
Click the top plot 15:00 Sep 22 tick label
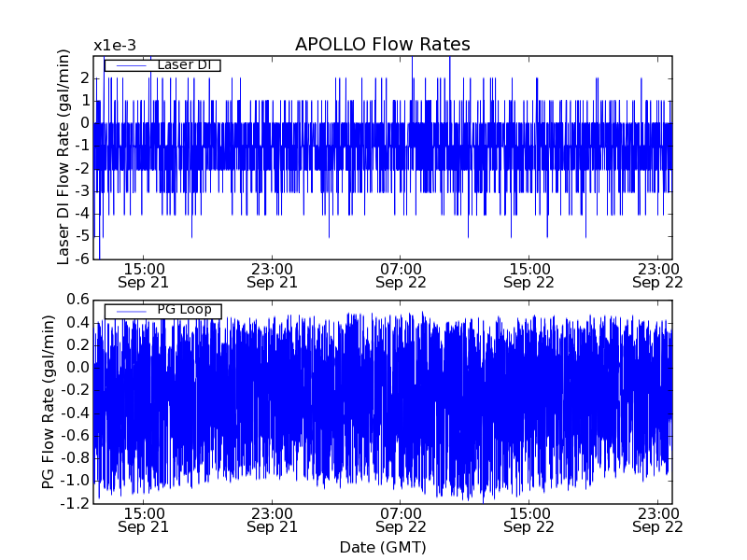tap(529, 275)
